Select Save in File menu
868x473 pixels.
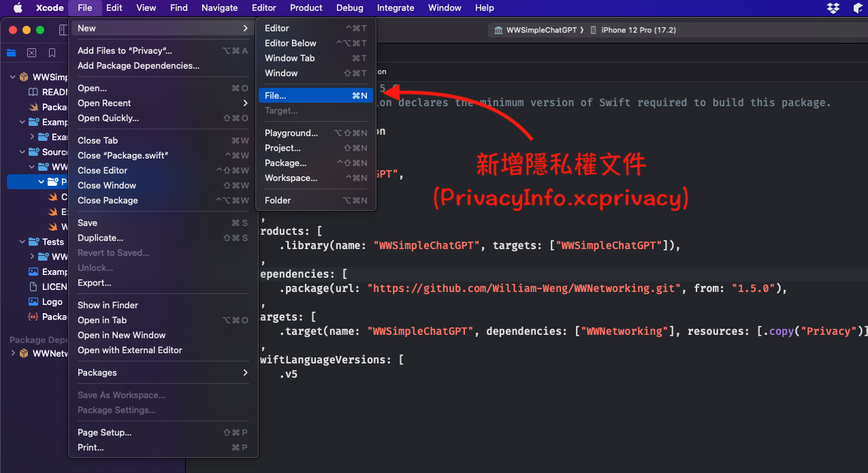163,223
